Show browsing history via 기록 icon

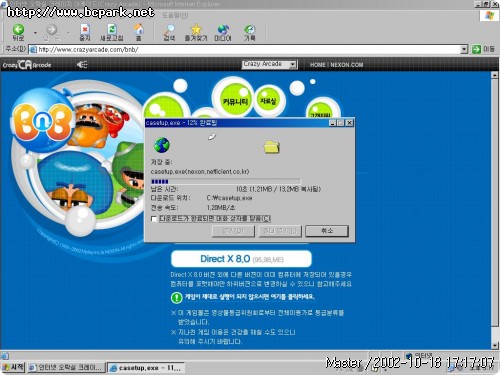[x=250, y=33]
